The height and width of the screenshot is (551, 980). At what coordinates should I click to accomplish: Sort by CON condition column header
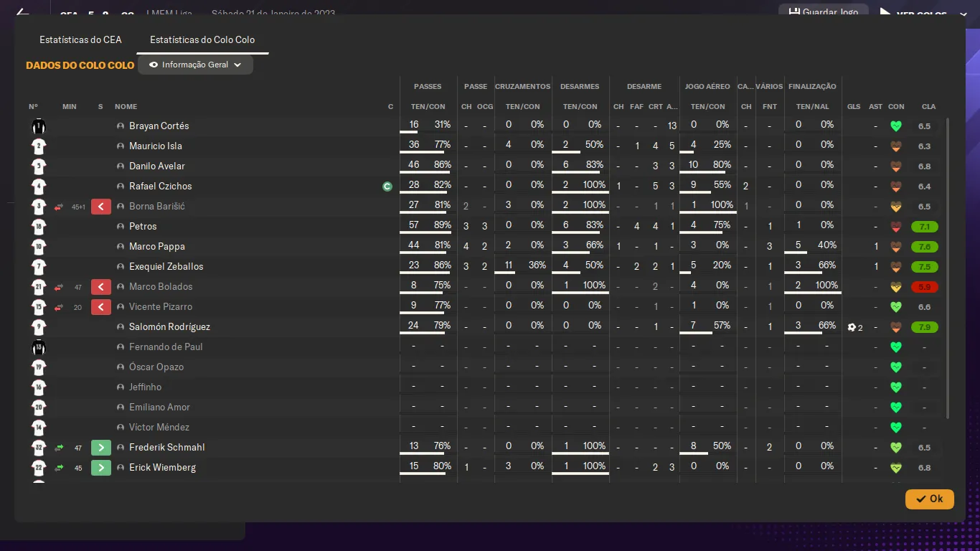coord(896,107)
